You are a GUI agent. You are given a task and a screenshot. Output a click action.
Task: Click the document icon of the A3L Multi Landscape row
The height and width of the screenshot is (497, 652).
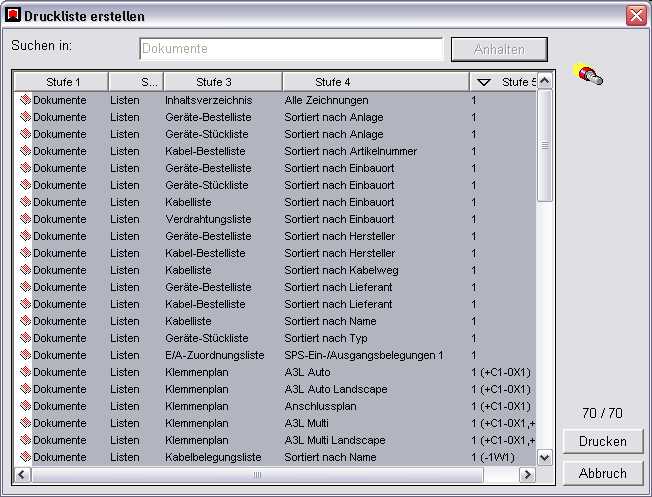pyautogui.click(x=25, y=440)
